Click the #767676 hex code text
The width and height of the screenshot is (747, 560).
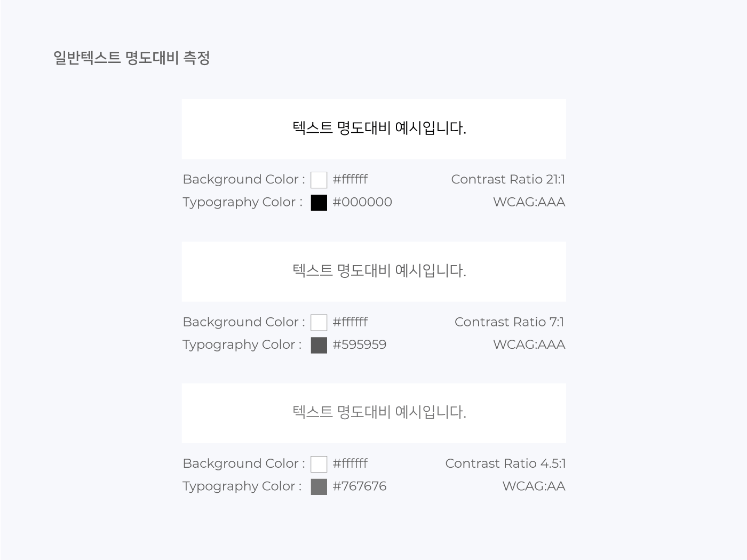click(360, 486)
